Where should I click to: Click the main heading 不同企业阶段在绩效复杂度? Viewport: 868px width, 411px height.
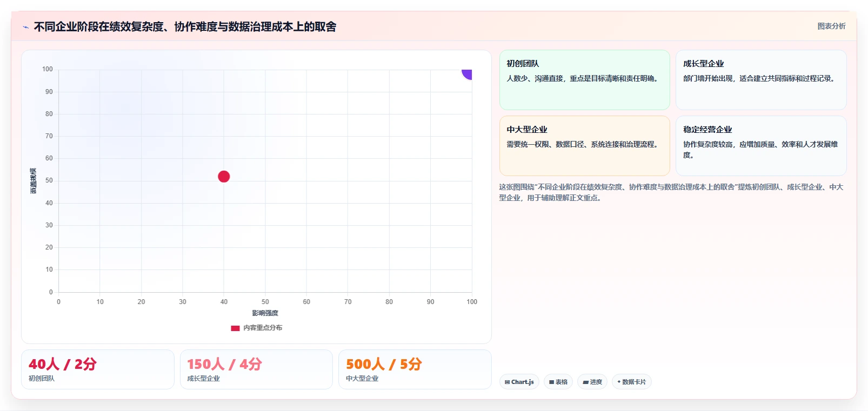[x=185, y=26]
